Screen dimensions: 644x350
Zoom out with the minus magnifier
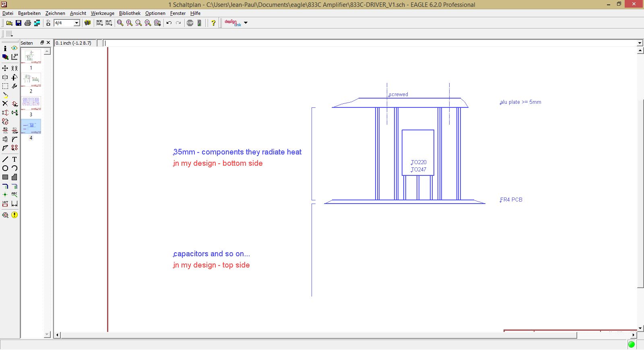(138, 23)
